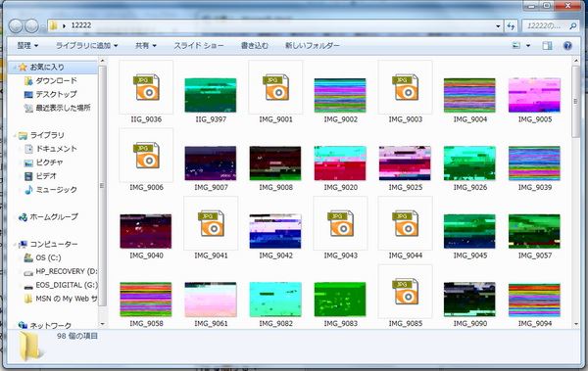Expand the コンピューター tree node
The width and height of the screenshot is (588, 371).
(16, 245)
